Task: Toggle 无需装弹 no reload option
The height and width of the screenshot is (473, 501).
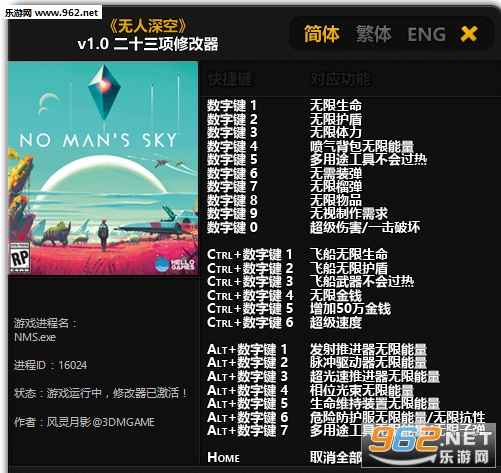Action: 336,173
